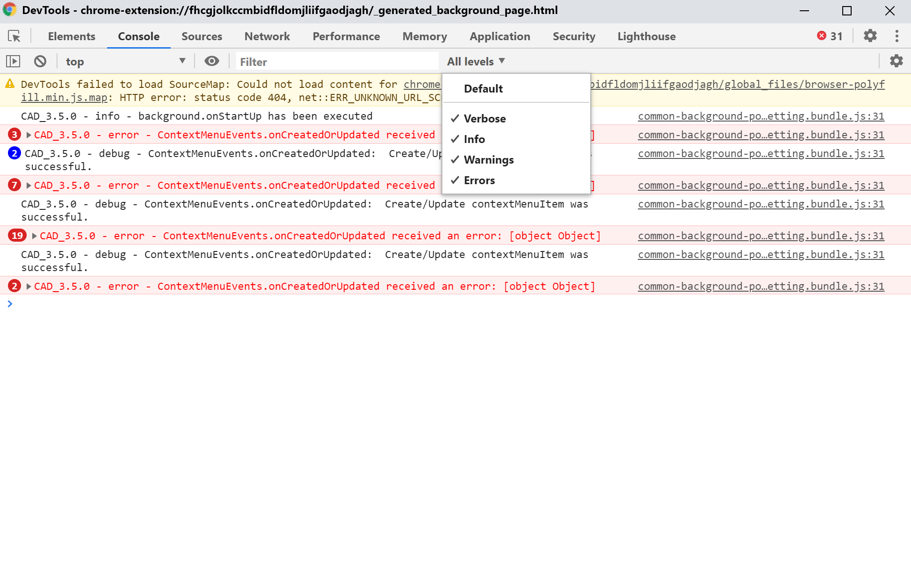Toggle the Errors log level option
Screen dimensions: 911x588
coord(479,180)
